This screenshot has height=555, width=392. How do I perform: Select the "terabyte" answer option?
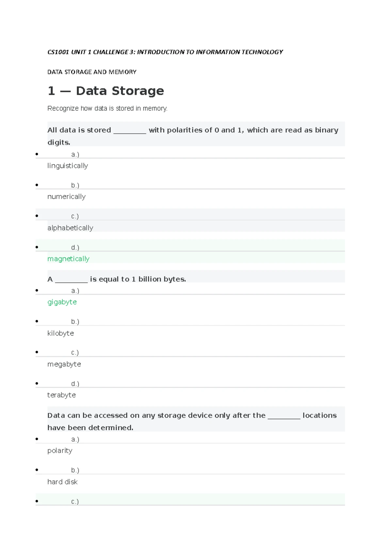(x=61, y=395)
